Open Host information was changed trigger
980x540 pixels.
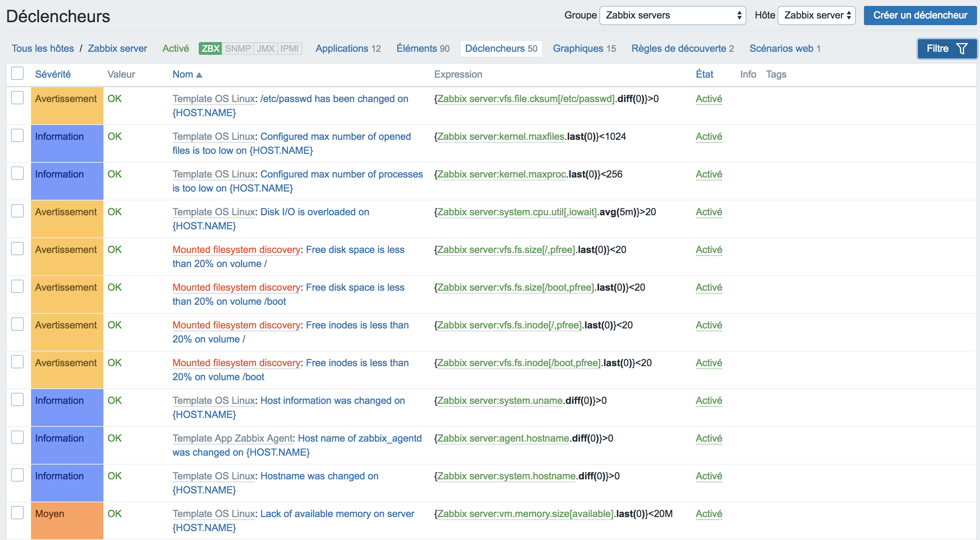(289, 407)
